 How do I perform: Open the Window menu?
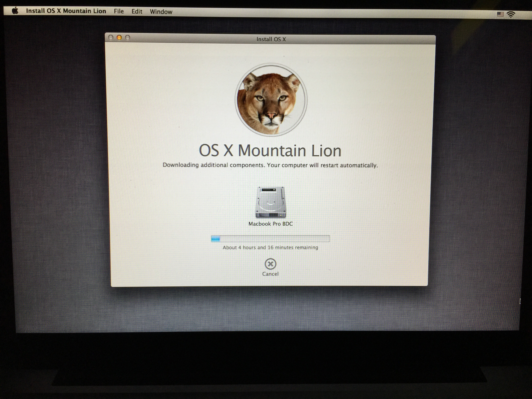pyautogui.click(x=161, y=12)
